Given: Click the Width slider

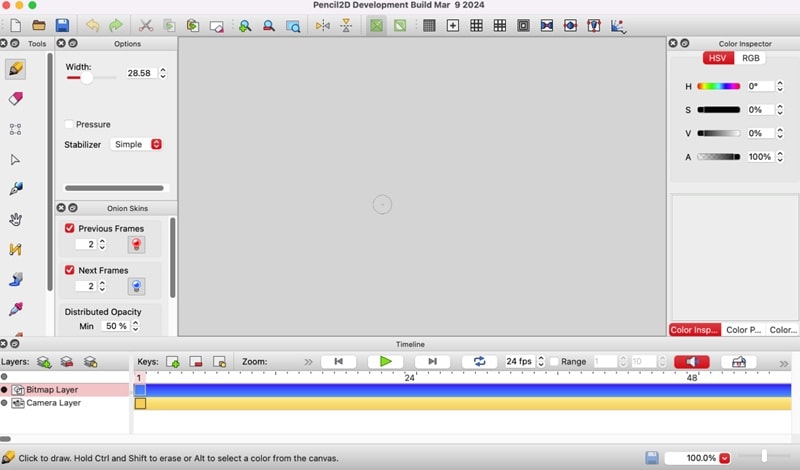Looking at the screenshot, I should point(91,78).
